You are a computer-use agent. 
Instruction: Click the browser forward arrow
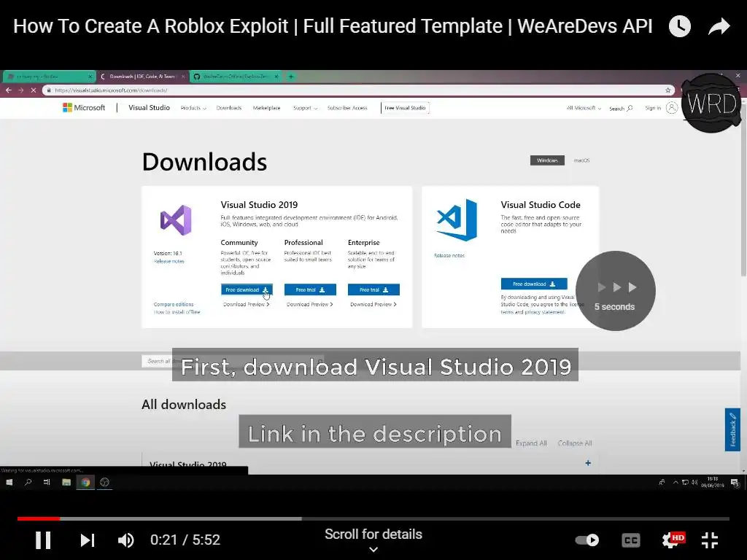pos(21,90)
